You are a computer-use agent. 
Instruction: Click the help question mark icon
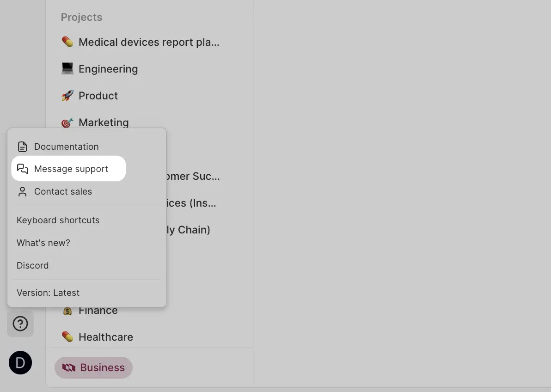[x=20, y=324]
